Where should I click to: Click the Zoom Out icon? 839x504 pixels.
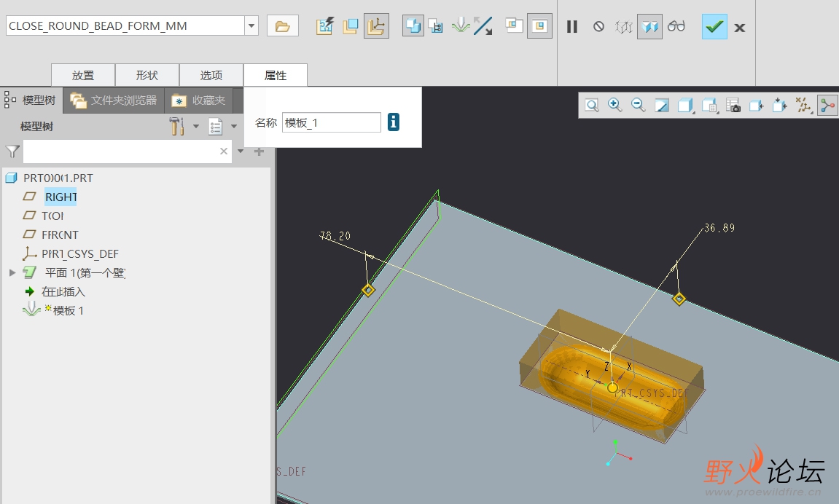click(639, 106)
